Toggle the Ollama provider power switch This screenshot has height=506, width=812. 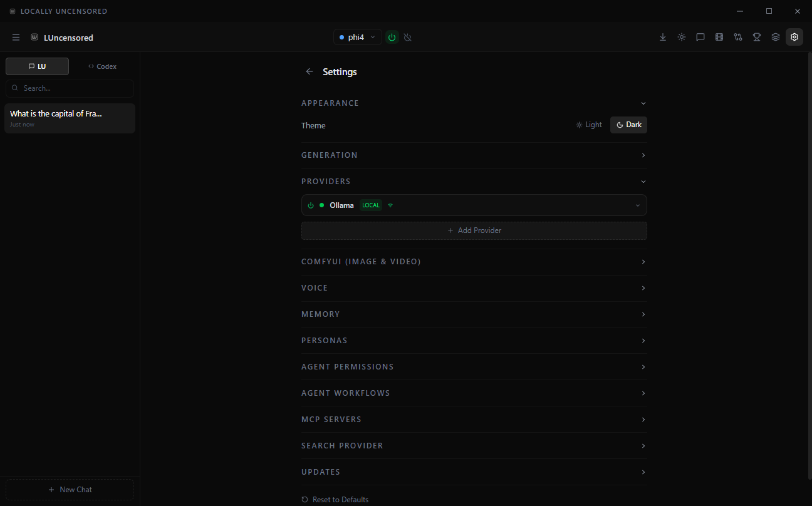click(310, 205)
